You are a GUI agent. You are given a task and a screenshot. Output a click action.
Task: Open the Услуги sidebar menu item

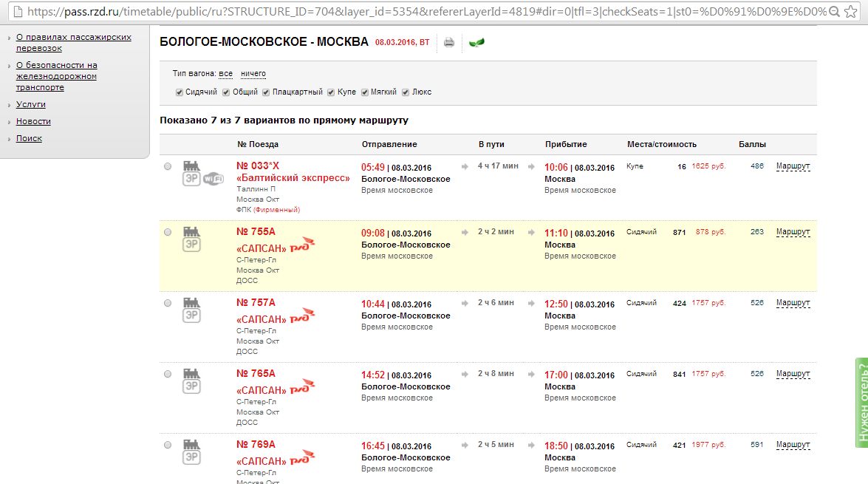pos(31,105)
